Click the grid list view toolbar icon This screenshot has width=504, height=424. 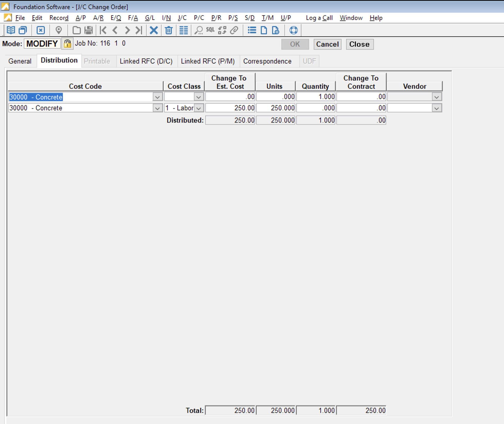pos(184,30)
